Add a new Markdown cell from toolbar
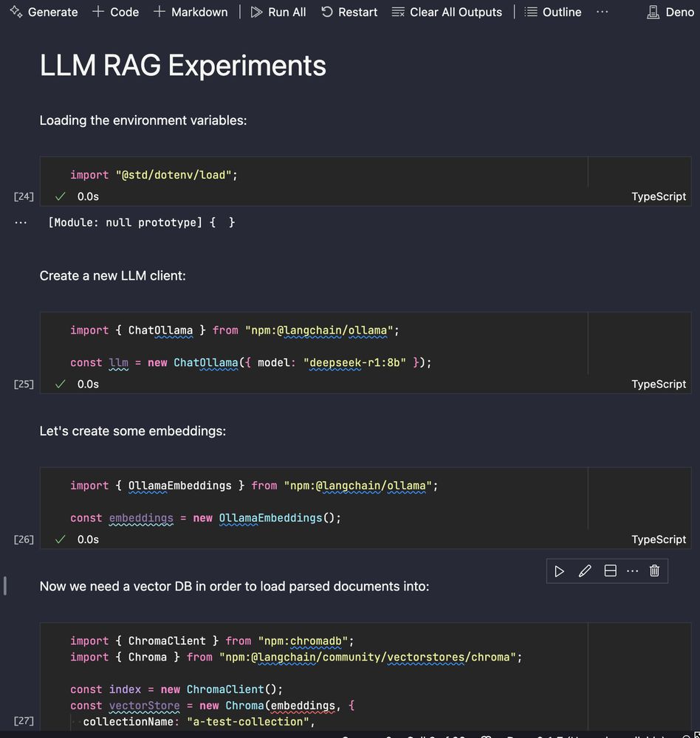Viewport: 700px width, 738px height. pyautogui.click(x=191, y=12)
